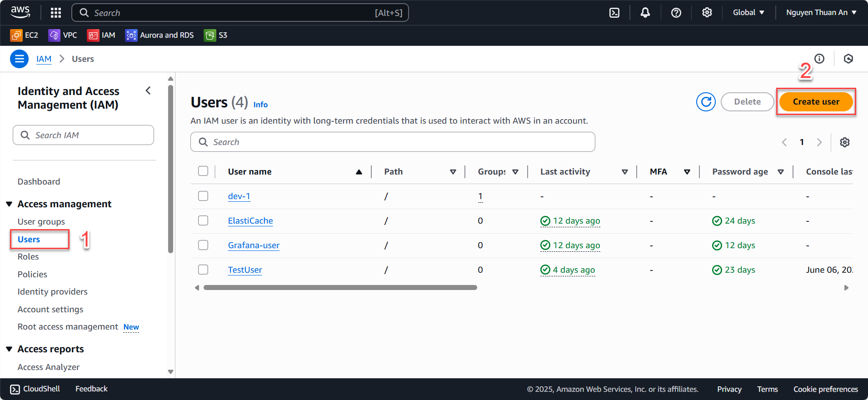This screenshot has width=868, height=400.
Task: Click table horizontal scroll right arrow
Action: click(x=846, y=288)
